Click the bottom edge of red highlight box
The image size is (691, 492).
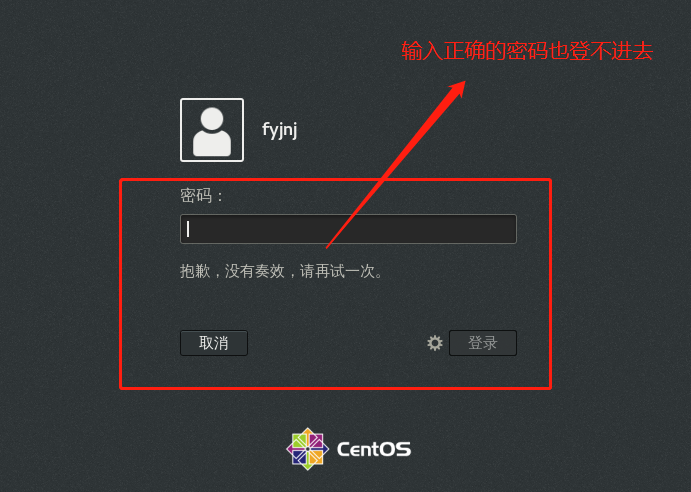click(x=335, y=388)
